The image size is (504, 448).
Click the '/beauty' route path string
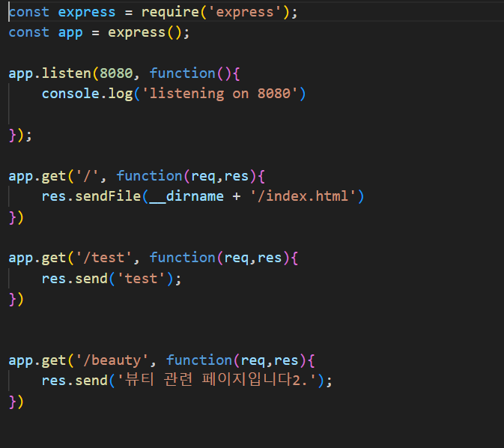[x=112, y=360]
